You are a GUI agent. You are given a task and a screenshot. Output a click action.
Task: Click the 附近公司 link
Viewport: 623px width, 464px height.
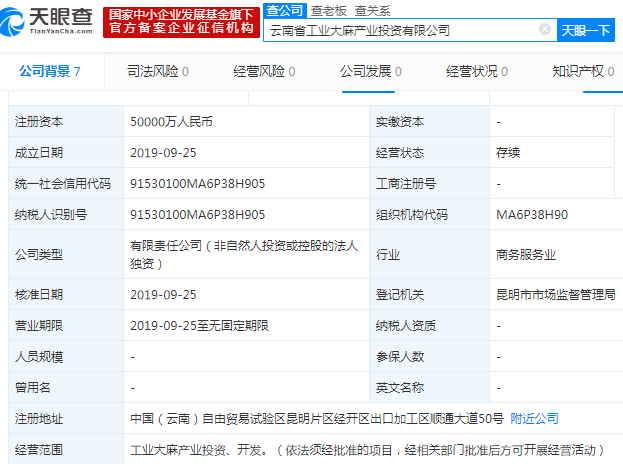(534, 418)
